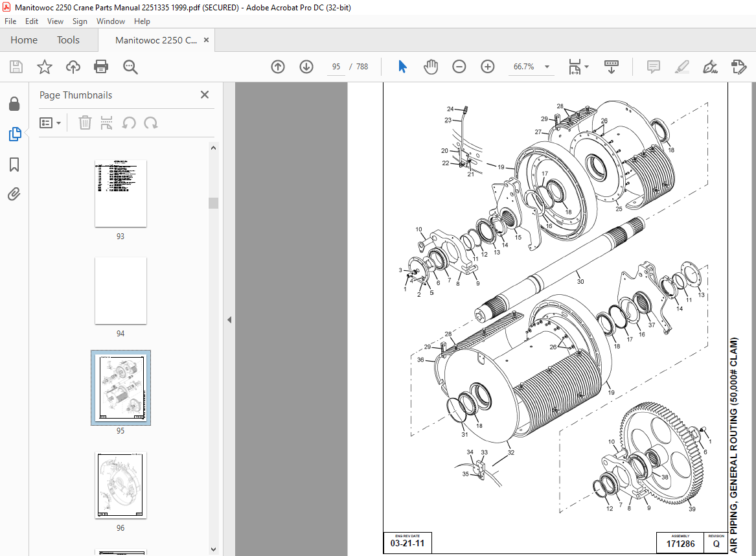Close the Manitowoc document tab

coord(207,40)
